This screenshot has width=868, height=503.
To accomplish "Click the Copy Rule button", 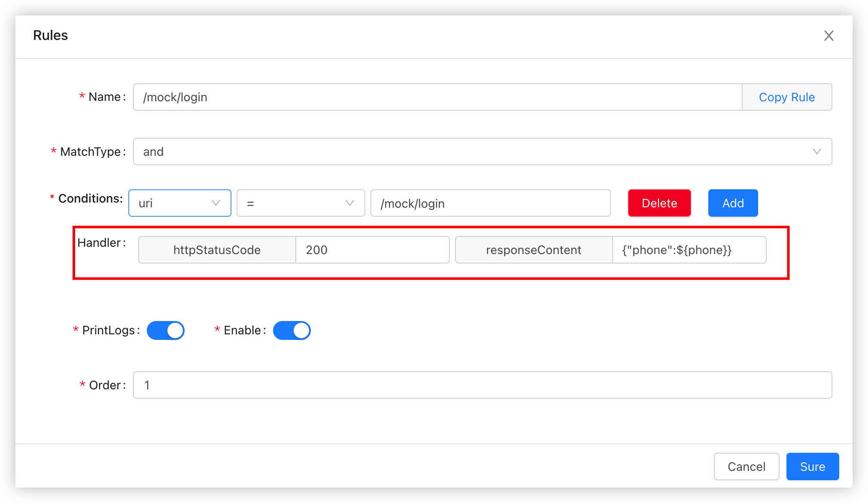I will [787, 97].
